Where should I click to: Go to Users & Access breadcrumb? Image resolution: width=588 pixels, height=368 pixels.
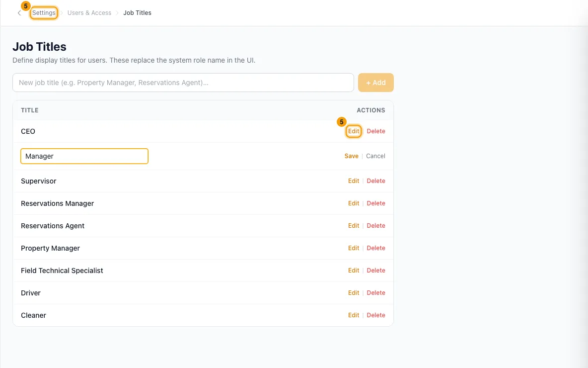pos(89,13)
